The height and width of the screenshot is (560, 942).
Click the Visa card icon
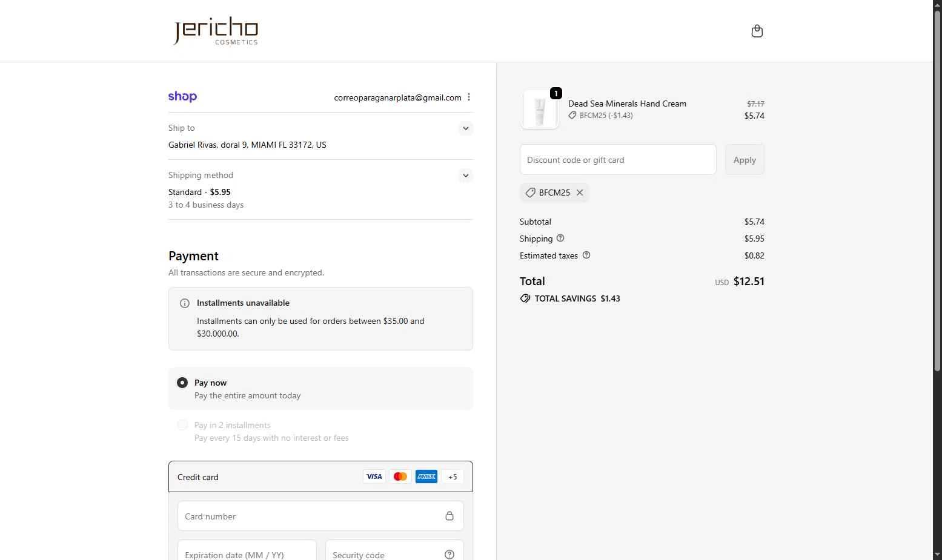tap(374, 476)
